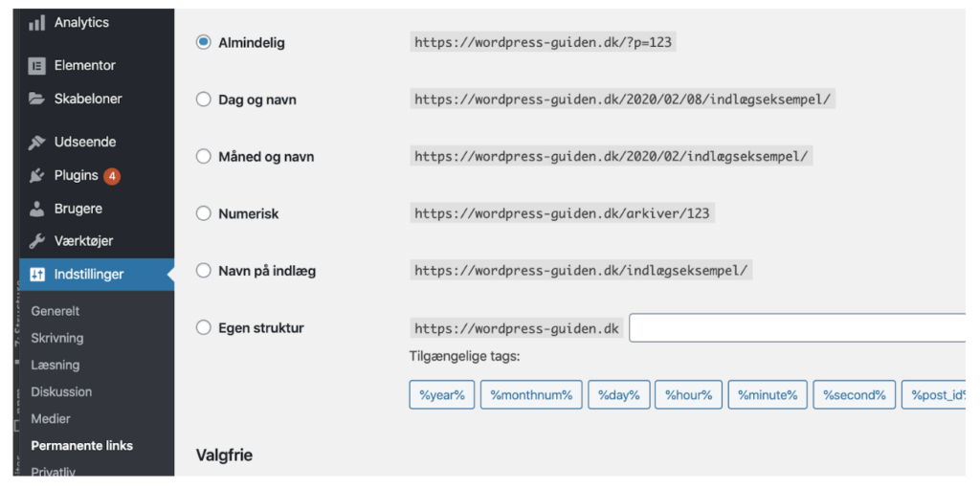
Task: Click the Brugere user icon
Action: pyautogui.click(x=37, y=209)
